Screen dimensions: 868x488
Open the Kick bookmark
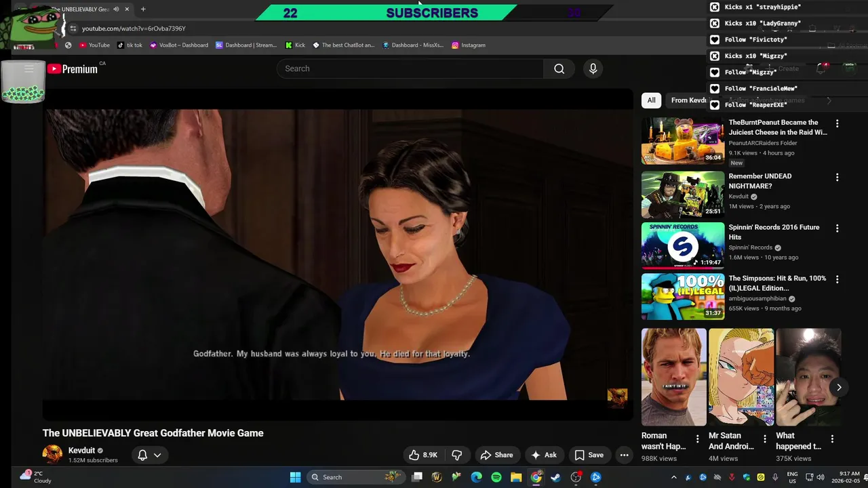click(x=295, y=45)
